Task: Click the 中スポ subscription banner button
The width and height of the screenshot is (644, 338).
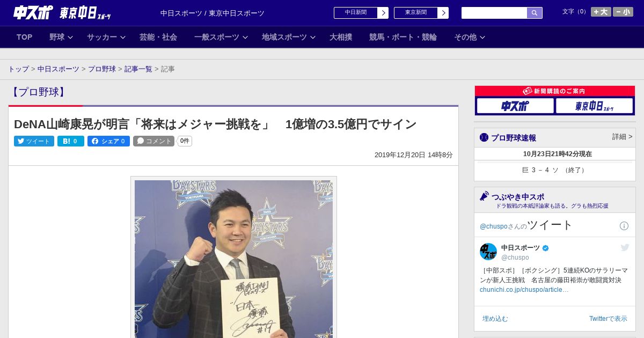Action: click(515, 106)
